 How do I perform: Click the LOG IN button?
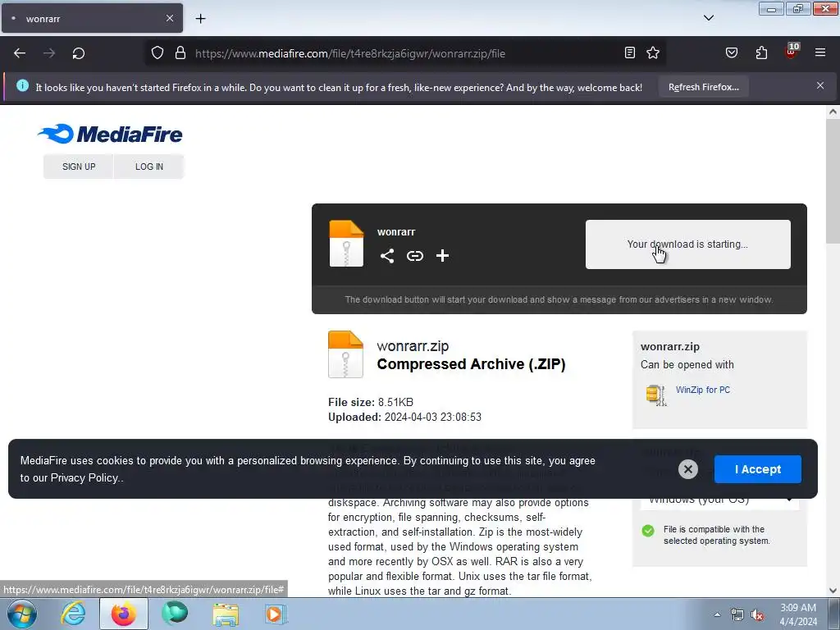(149, 167)
